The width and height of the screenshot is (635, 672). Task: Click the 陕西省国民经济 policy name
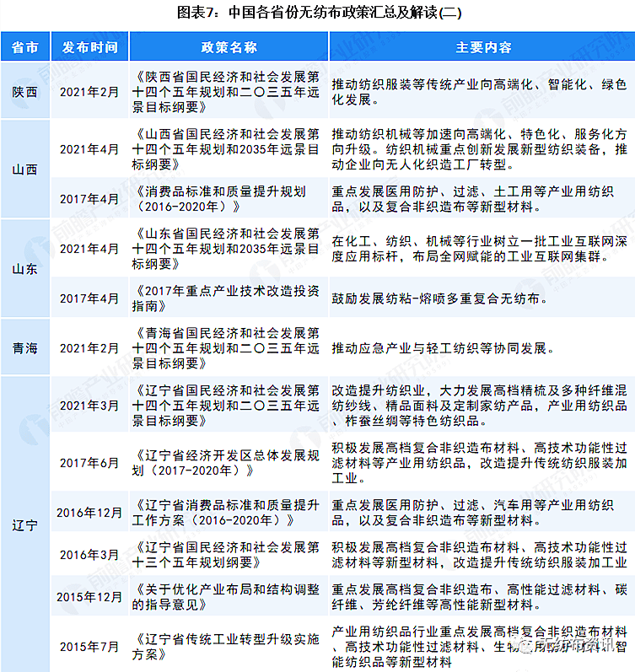(x=225, y=92)
